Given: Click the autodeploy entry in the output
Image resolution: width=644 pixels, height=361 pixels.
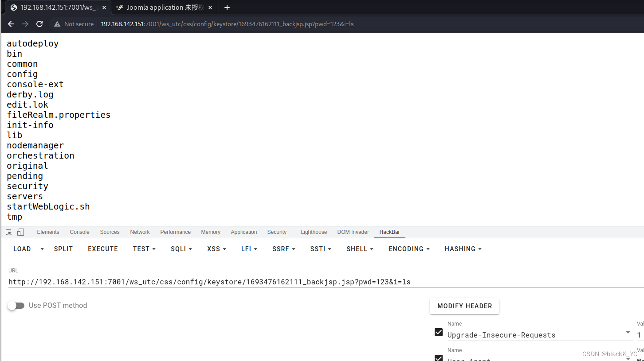Looking at the screenshot, I should (33, 43).
